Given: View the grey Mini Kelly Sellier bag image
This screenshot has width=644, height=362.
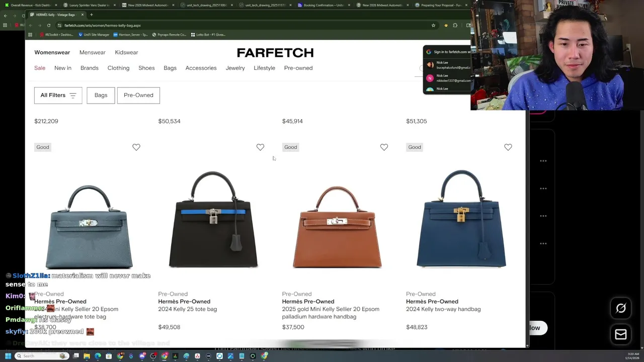Looking at the screenshot, I should tap(89, 226).
